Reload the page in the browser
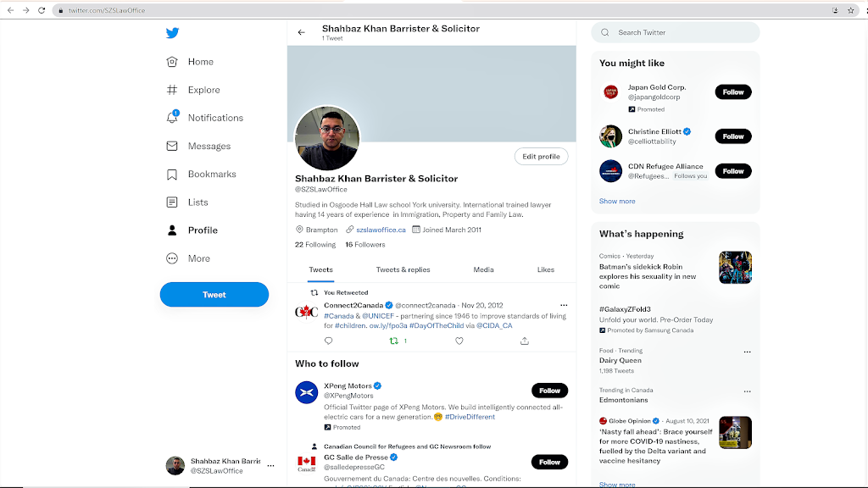Screen dimensions: 868x488 [42, 10]
